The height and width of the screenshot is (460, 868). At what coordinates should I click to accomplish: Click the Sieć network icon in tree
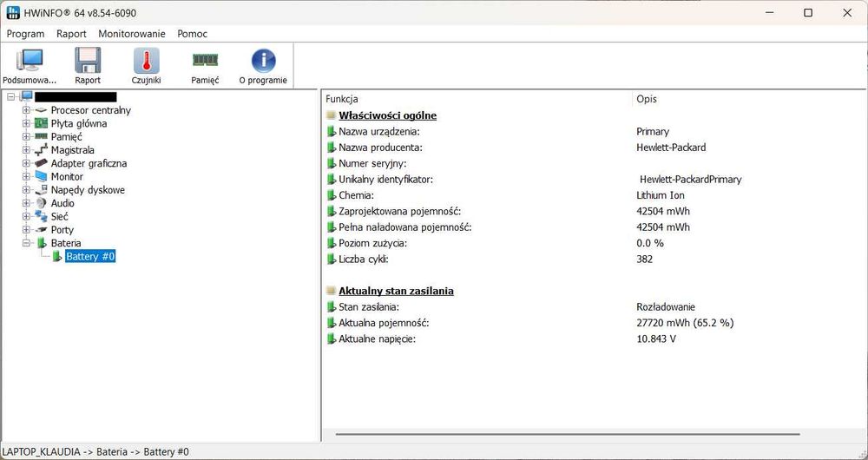point(41,216)
